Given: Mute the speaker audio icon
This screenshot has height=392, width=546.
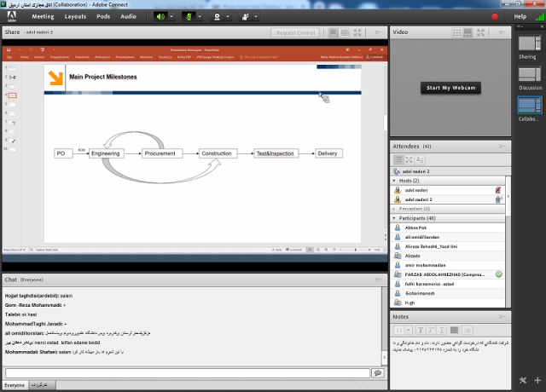Looking at the screenshot, I should point(160,16).
